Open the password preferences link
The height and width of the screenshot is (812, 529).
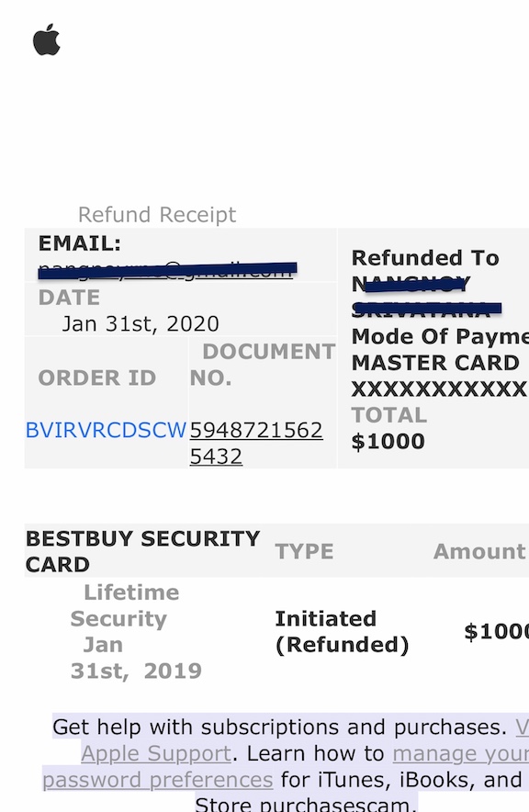[x=157, y=779]
